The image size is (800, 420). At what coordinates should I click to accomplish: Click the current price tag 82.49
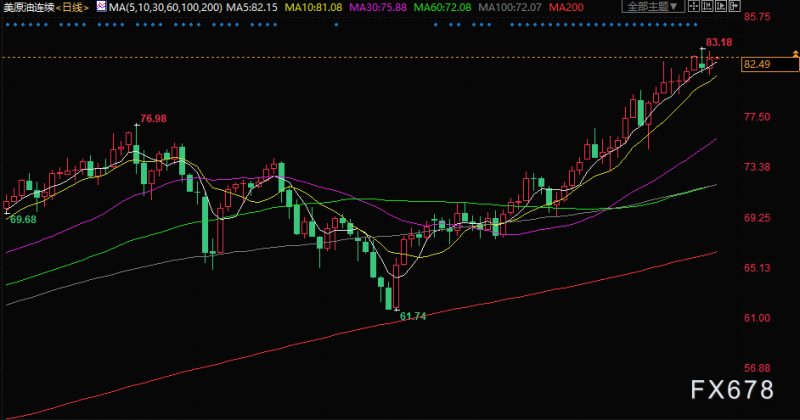pos(770,64)
